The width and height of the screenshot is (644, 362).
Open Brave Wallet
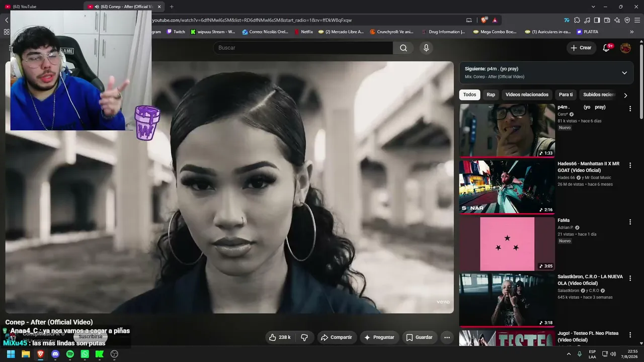(x=607, y=20)
